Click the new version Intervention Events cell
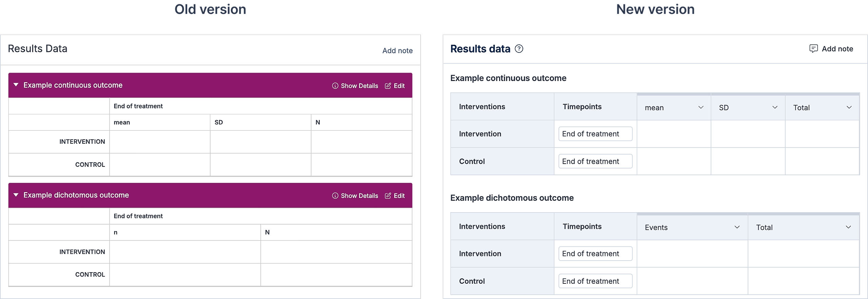The height and width of the screenshot is (299, 868). (x=692, y=254)
